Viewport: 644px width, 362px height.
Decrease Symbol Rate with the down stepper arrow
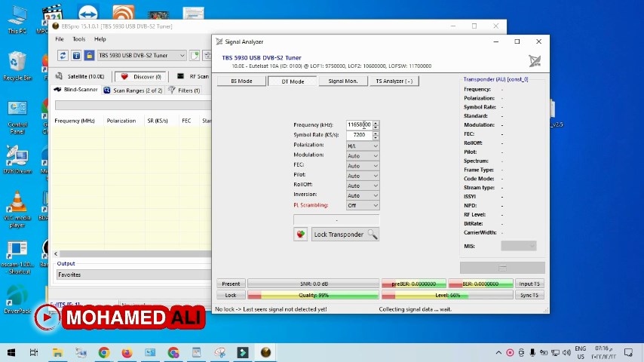[376, 137]
